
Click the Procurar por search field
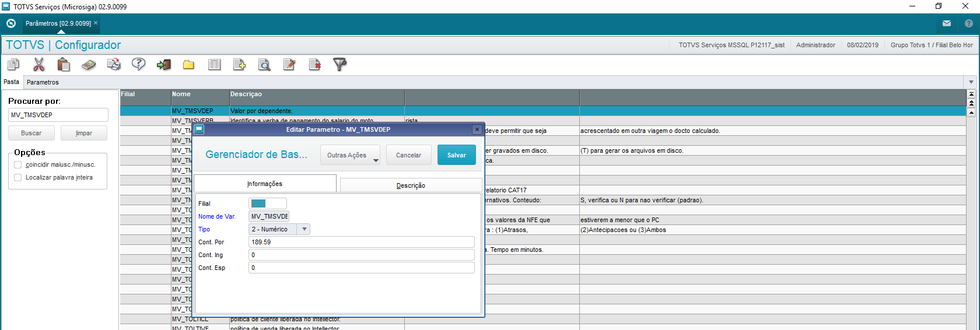(x=58, y=115)
